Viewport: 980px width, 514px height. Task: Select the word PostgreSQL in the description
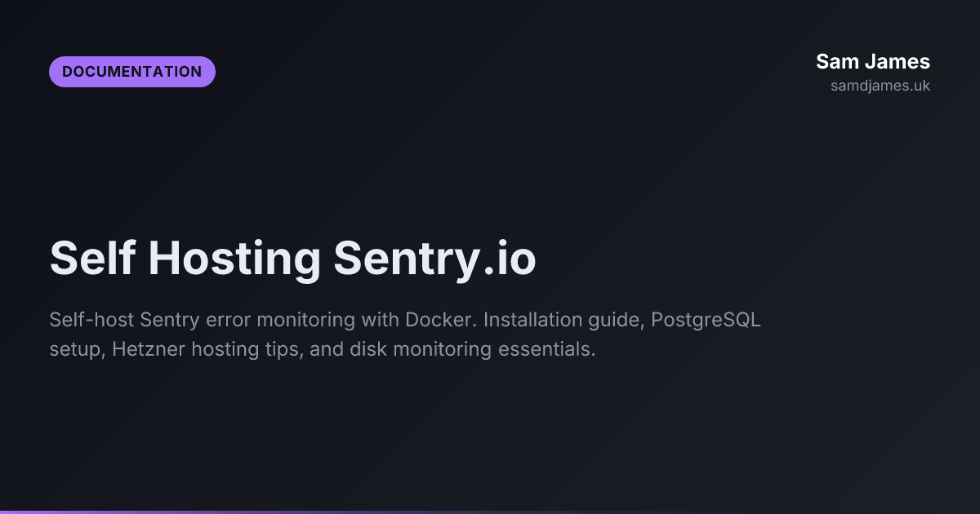pyautogui.click(x=706, y=319)
